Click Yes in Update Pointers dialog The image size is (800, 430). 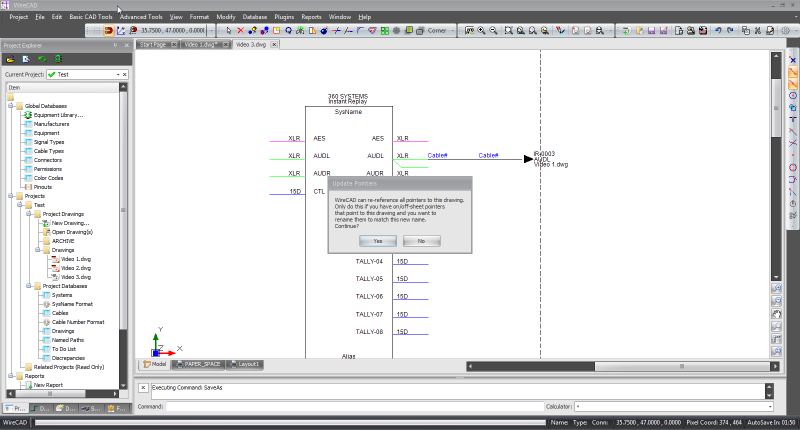[x=378, y=241]
